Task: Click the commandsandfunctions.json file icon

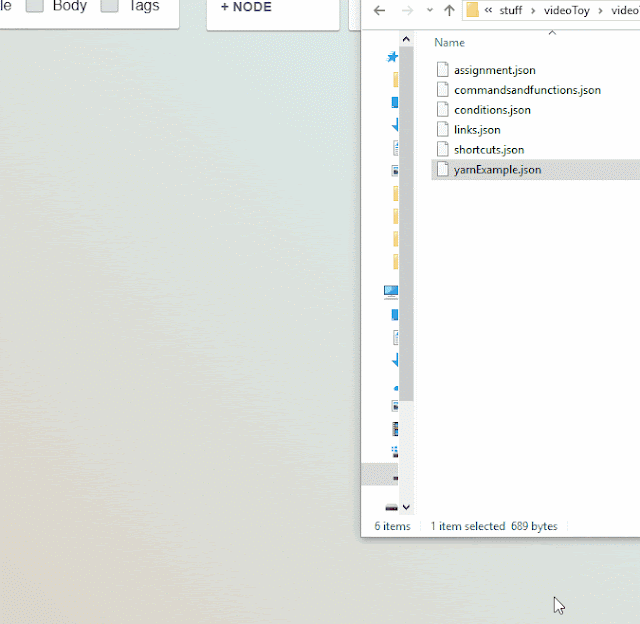Action: [x=442, y=90]
